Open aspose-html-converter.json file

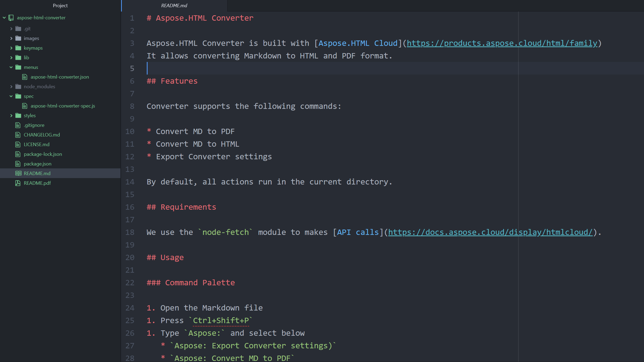59,76
